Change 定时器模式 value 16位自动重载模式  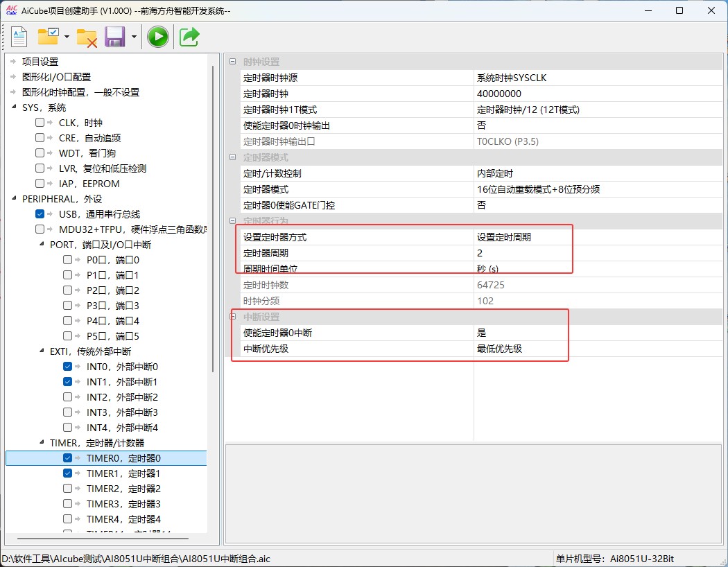598,189
